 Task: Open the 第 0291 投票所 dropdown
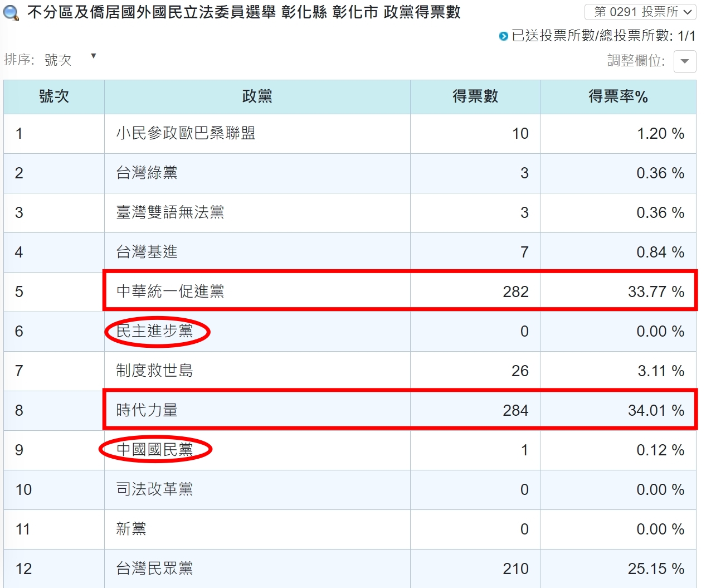click(640, 12)
